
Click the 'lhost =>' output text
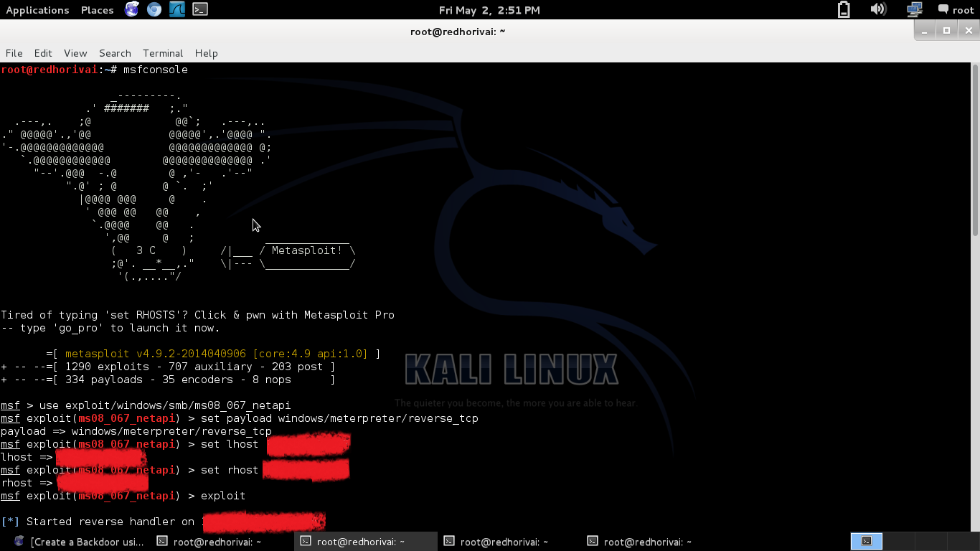(27, 457)
